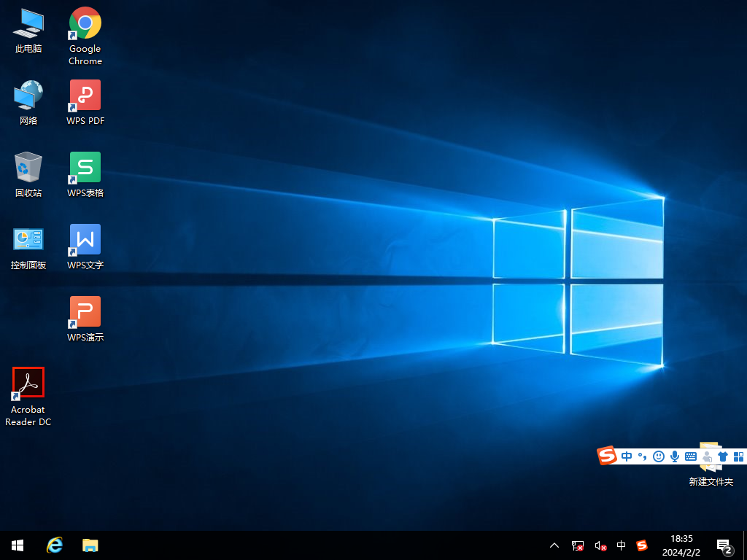Select the WPS PDF shortcut
Viewport: 747px width, 560px height.
[x=85, y=102]
